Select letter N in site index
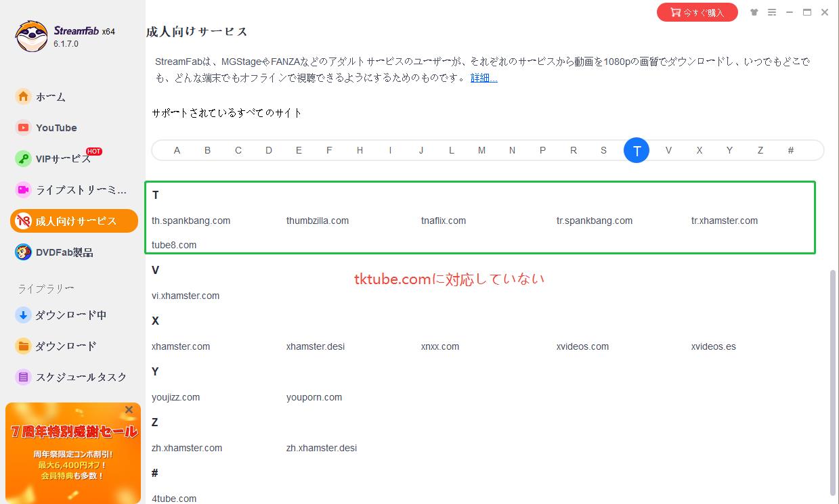 512,150
